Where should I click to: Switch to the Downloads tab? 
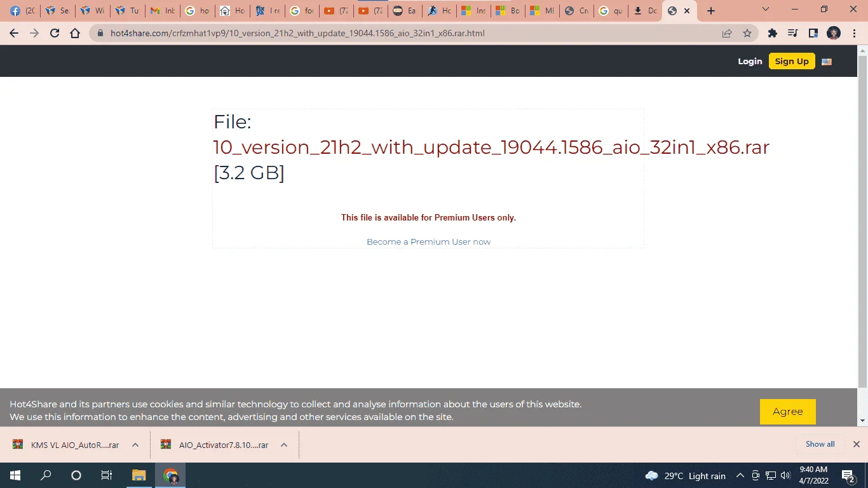(645, 11)
